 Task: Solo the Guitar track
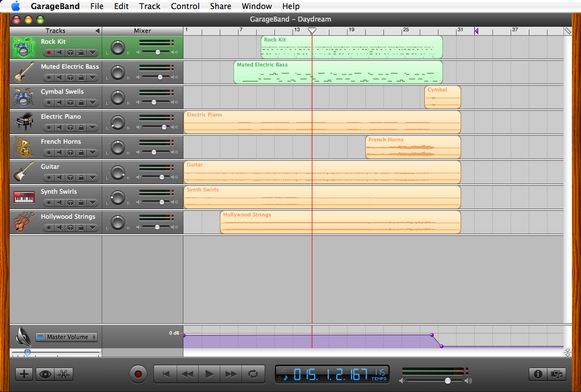(x=70, y=178)
